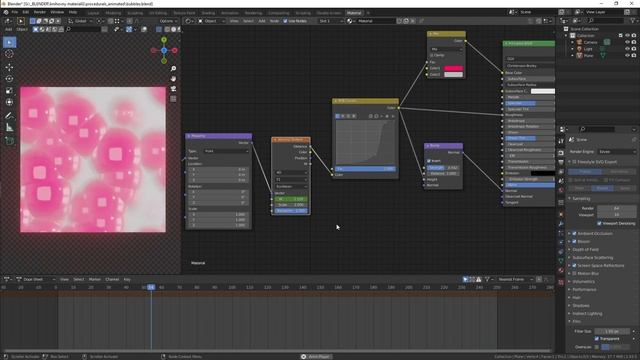Open the Render menu
This screenshot has width=640, height=360.
[40, 12]
